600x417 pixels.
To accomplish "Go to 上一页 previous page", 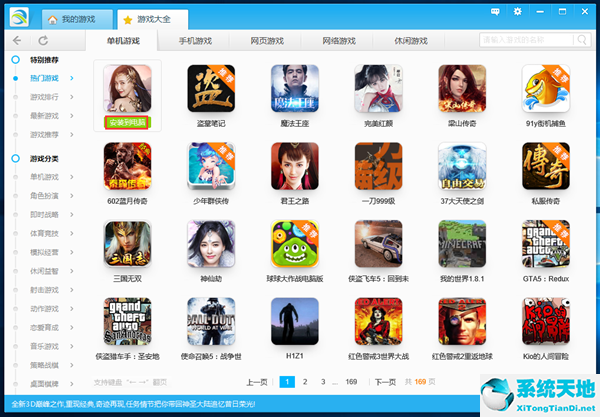I will click(256, 382).
